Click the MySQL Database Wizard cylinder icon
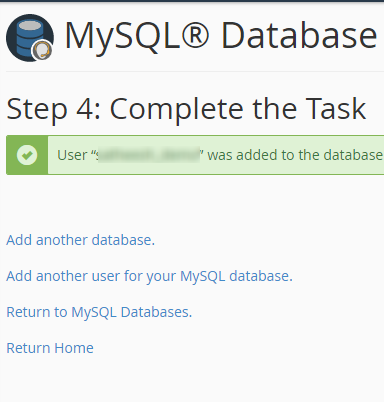The image size is (384, 402). [x=30, y=38]
